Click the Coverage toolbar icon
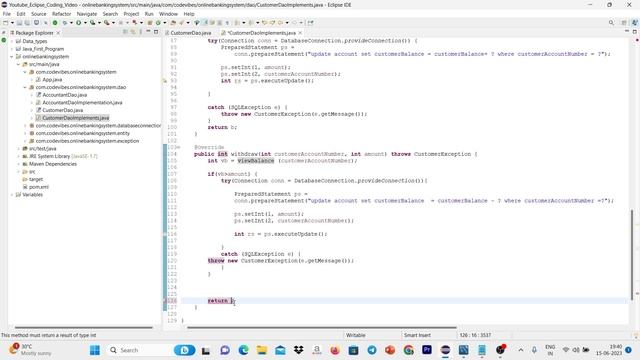640x360 pixels. (x=93, y=23)
